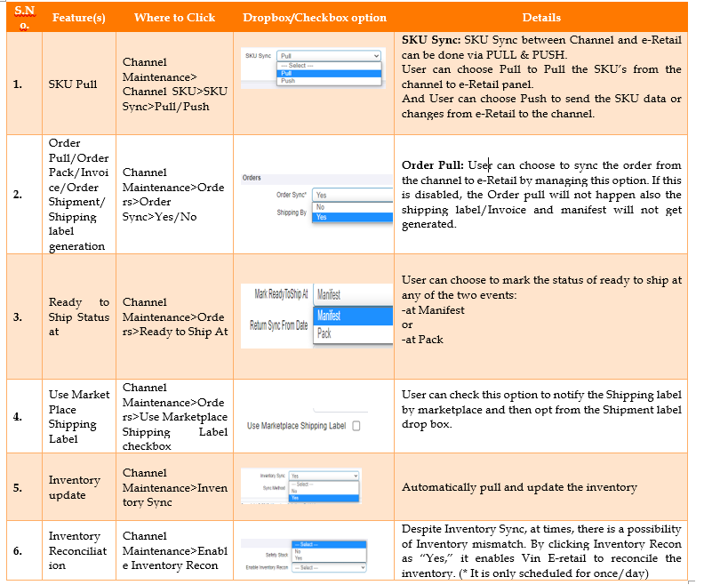728x585 pixels.
Task: Choose Push in the SKU Sync list
Action: point(329,81)
